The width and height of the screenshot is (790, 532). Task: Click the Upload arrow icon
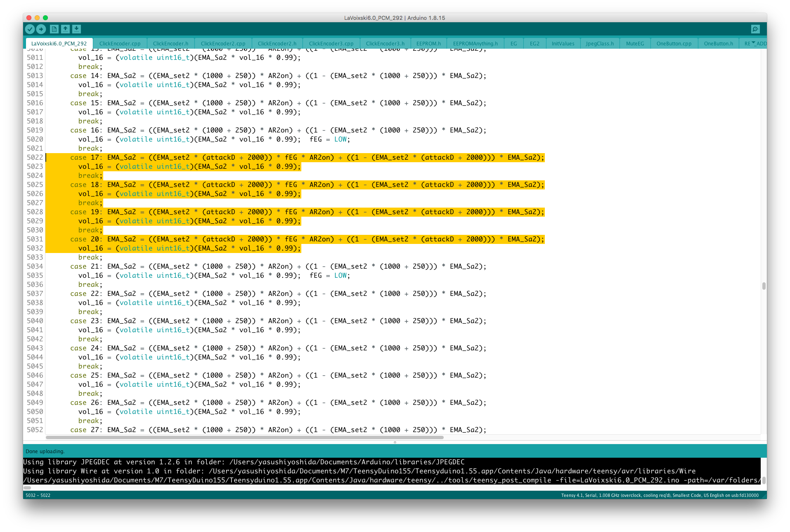41,29
